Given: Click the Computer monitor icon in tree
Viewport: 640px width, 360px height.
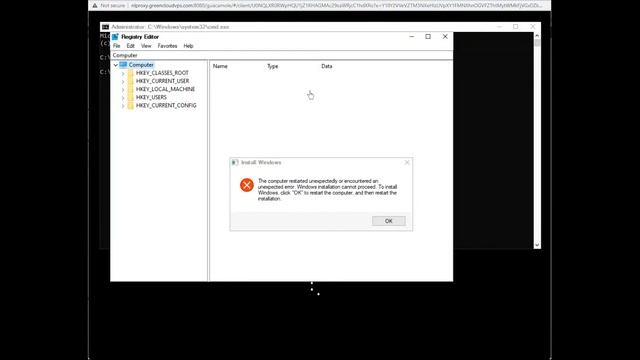Looking at the screenshot, I should pyautogui.click(x=123, y=65).
